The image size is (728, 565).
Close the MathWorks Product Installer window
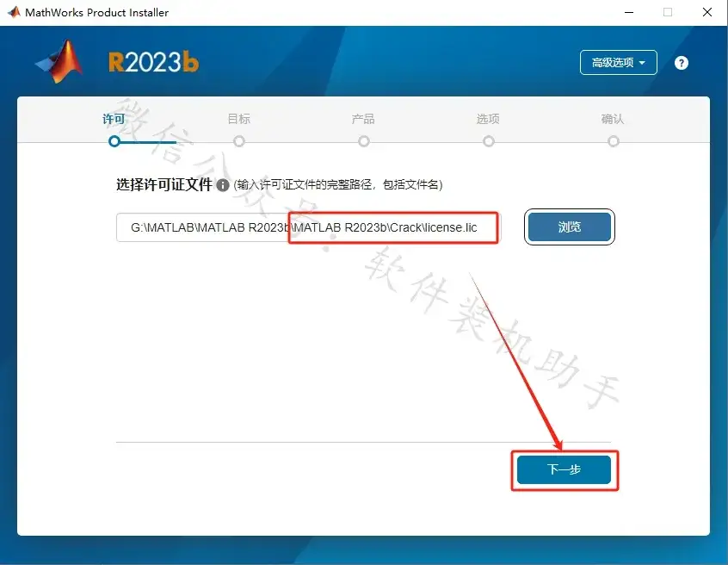(x=707, y=13)
